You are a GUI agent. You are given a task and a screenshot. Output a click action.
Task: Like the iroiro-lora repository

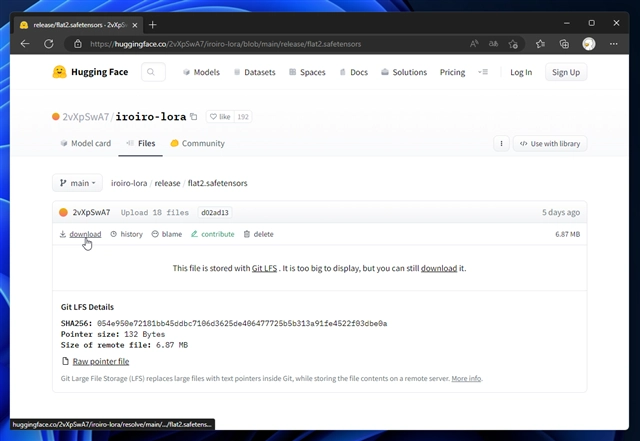(x=220, y=117)
